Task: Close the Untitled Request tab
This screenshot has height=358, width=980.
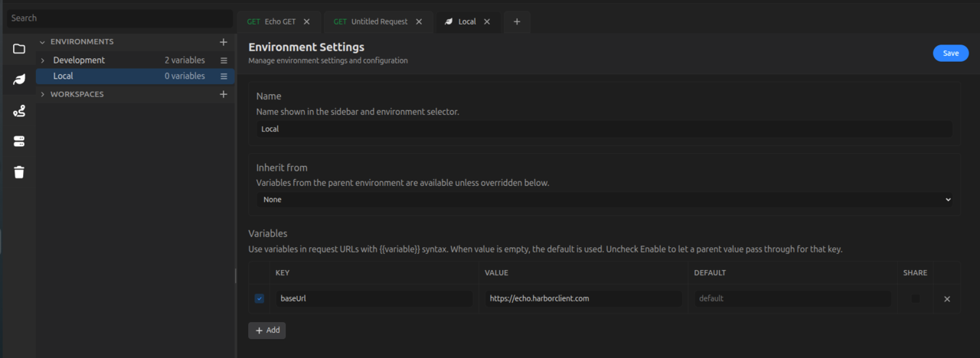Action: [419, 21]
